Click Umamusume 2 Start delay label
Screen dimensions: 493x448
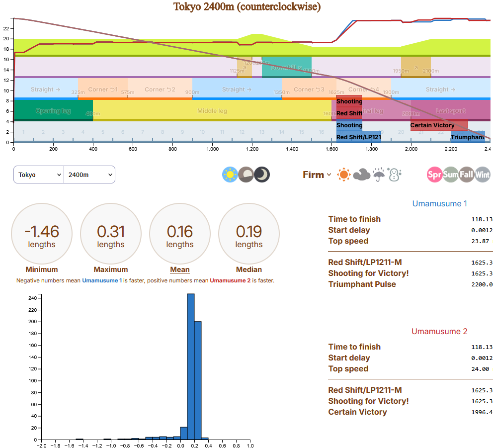pos(349,358)
